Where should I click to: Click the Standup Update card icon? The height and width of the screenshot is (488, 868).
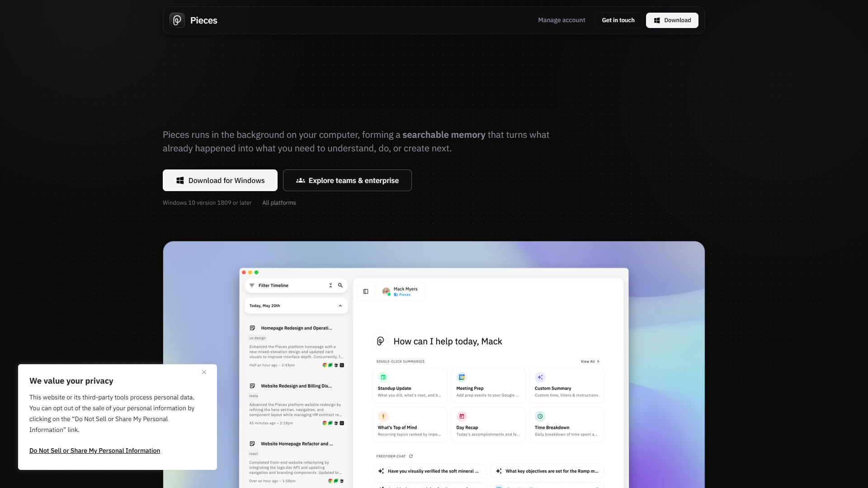pyautogui.click(x=383, y=377)
